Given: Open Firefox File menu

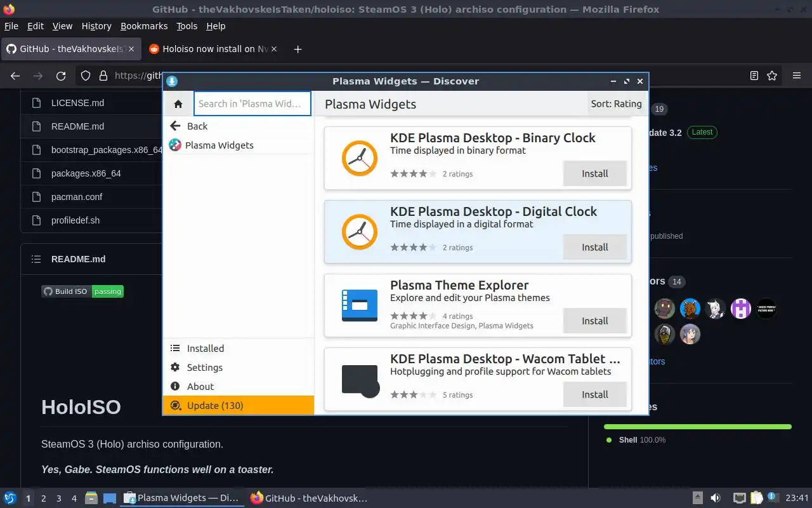Looking at the screenshot, I should [11, 26].
